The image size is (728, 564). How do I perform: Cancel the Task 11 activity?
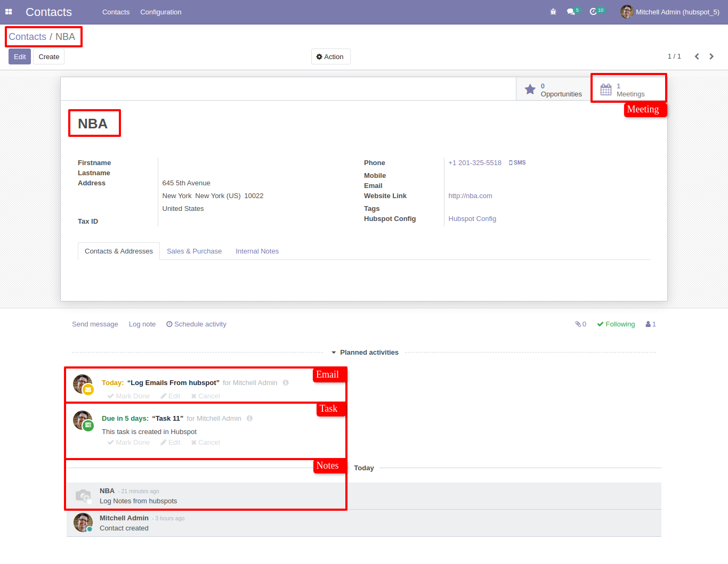(205, 443)
